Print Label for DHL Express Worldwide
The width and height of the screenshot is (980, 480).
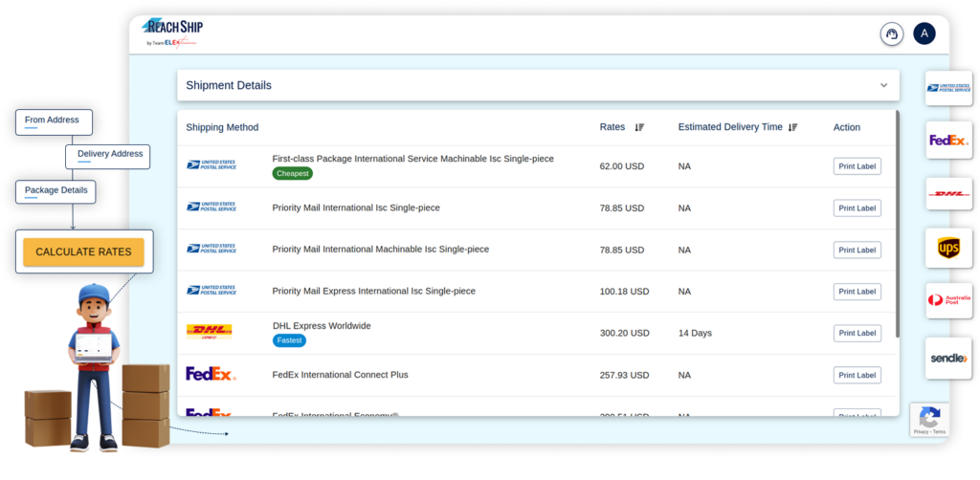pos(857,333)
